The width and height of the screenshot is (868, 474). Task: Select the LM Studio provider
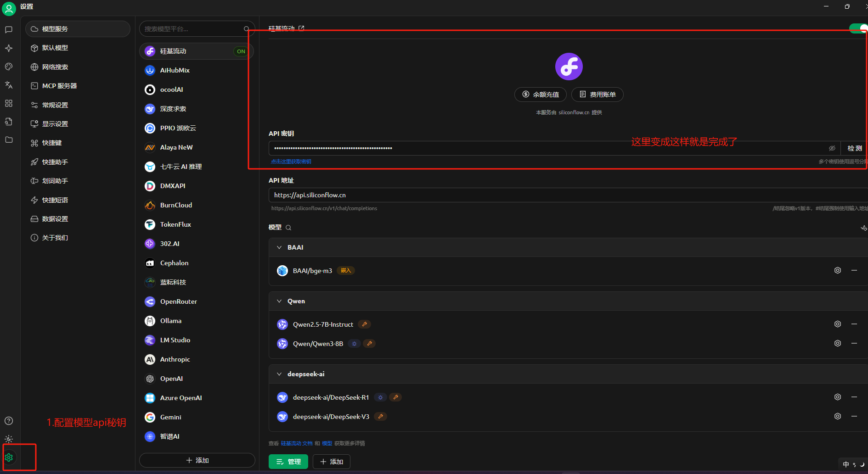[x=196, y=340]
